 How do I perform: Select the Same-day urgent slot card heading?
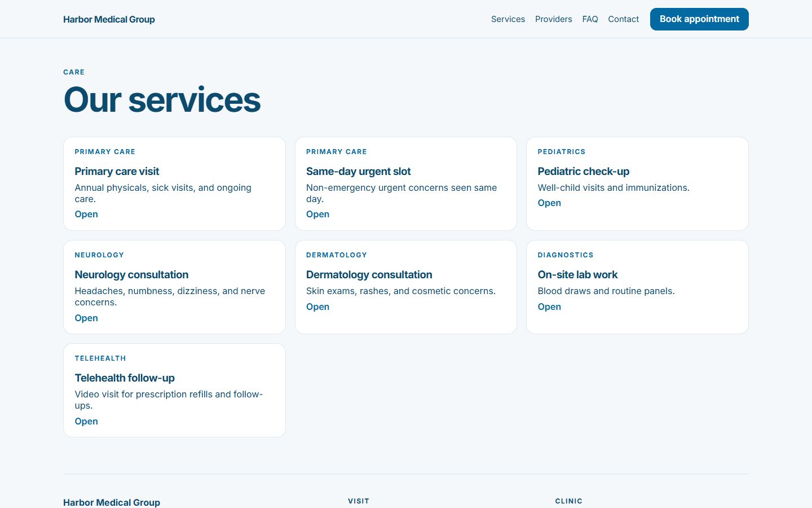pyautogui.click(x=358, y=172)
